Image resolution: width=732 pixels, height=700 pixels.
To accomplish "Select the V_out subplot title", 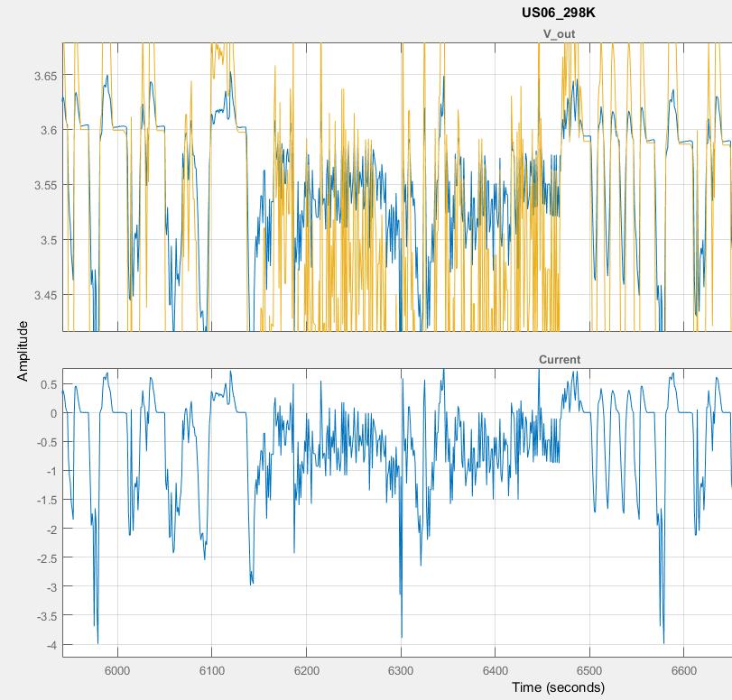I will pyautogui.click(x=559, y=34).
